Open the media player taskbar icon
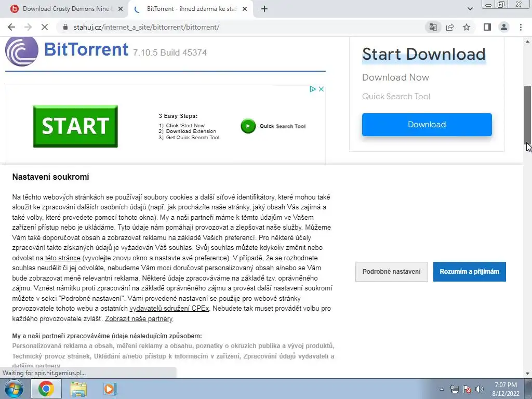The height and width of the screenshot is (399, 532). click(109, 389)
